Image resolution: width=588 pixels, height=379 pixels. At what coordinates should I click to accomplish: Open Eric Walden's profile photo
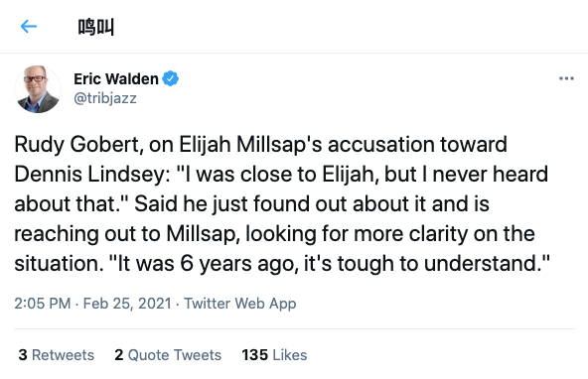[38, 89]
